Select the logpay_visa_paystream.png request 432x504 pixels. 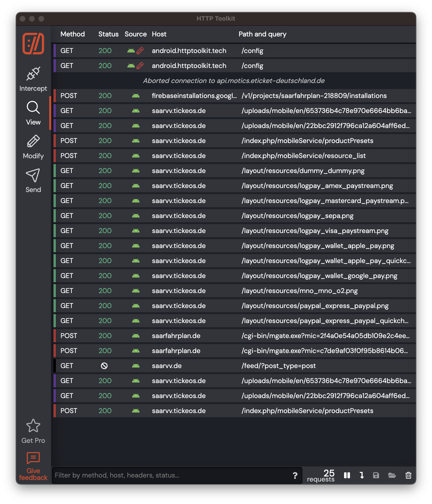[x=235, y=231]
